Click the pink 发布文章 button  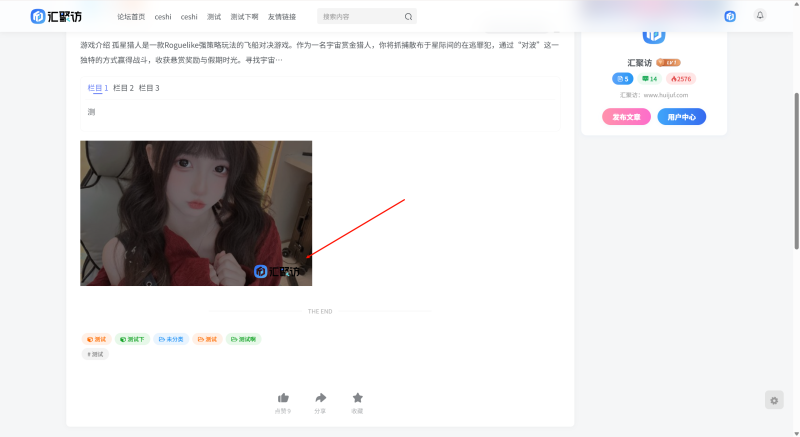tap(626, 117)
